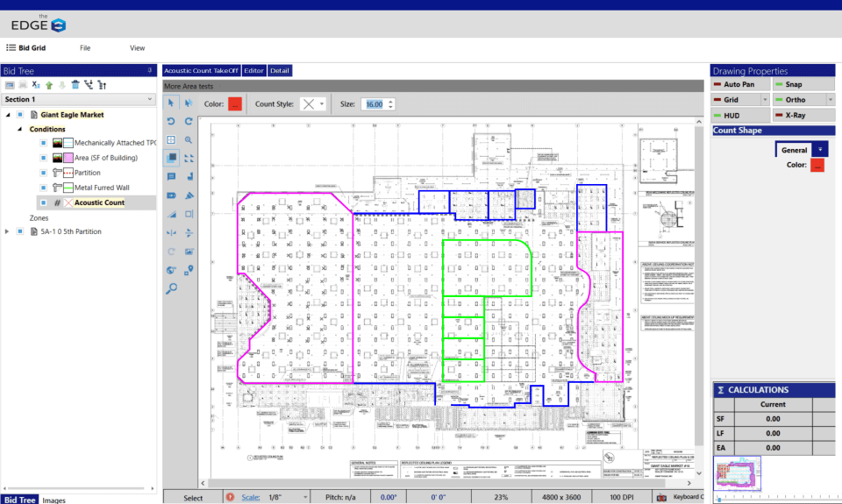Click the red Color swatch in toolbar
Image resolution: width=842 pixels, height=504 pixels.
click(x=235, y=104)
